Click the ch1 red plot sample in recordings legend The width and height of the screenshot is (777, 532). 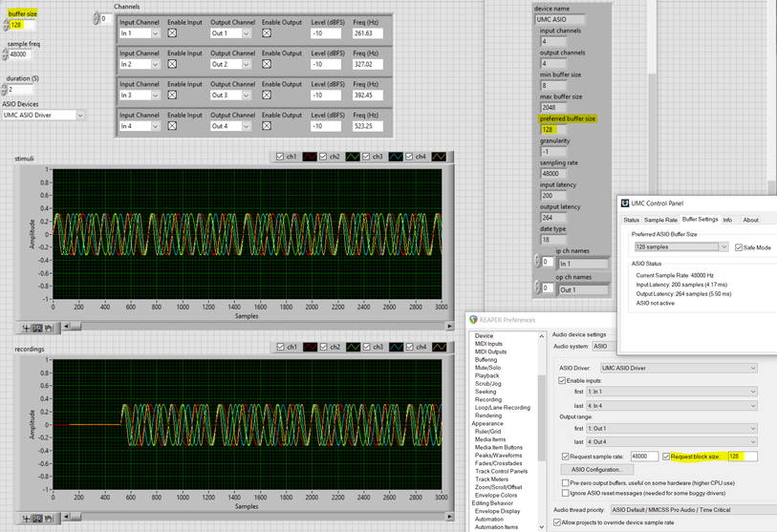click(x=311, y=348)
